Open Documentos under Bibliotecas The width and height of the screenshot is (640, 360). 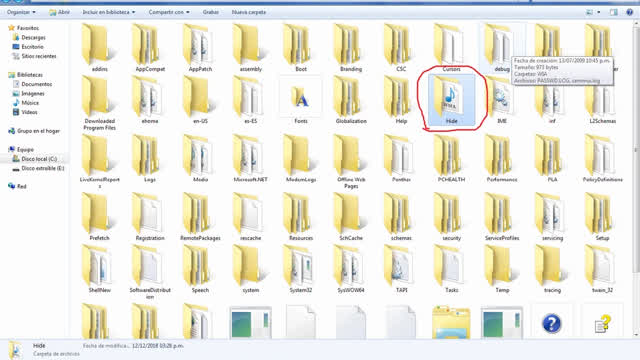[x=36, y=84]
